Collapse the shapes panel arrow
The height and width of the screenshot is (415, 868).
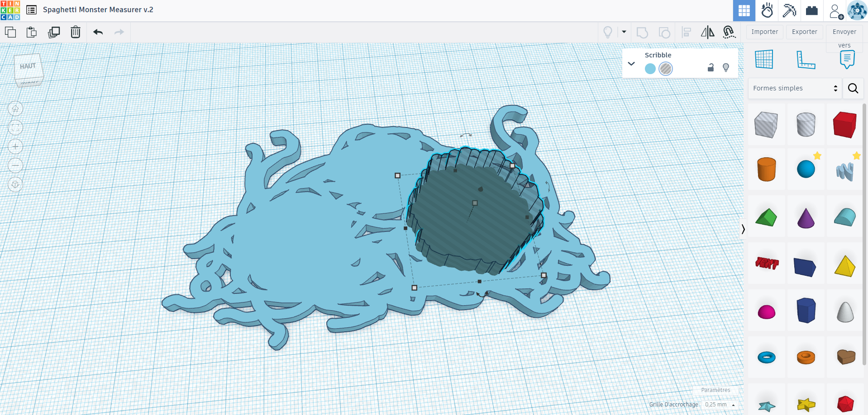point(743,229)
